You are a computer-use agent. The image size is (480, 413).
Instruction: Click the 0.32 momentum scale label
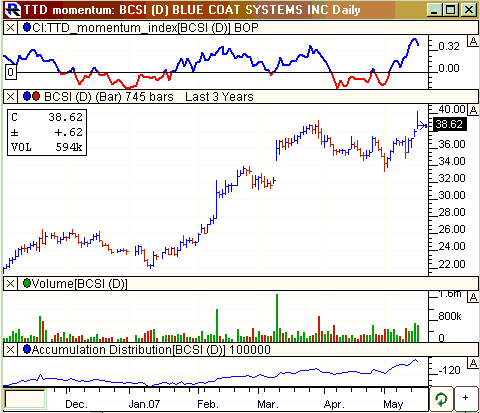point(449,46)
